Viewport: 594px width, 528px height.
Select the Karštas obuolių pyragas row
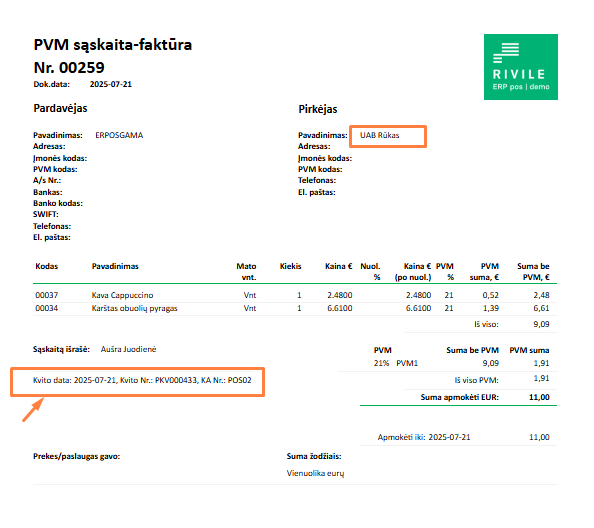(x=294, y=308)
